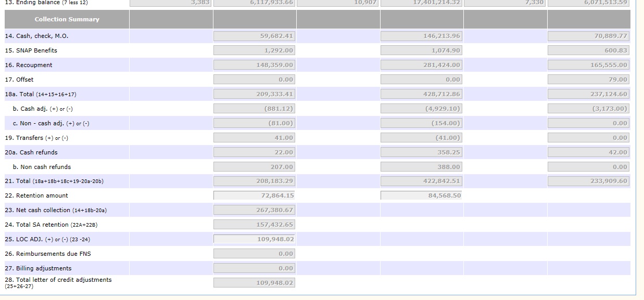Click row 21 Total field showing 233,909.60
Screen dimensions: 644x300
(588, 181)
